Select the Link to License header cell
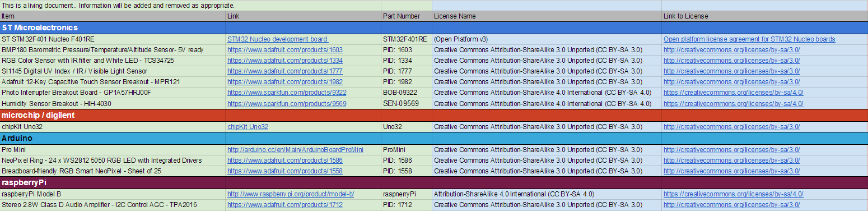The image size is (868, 211). pos(765,16)
